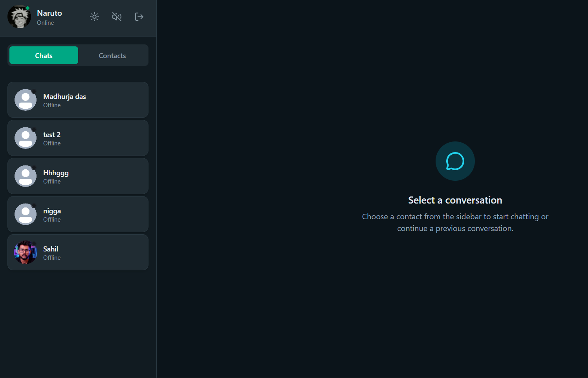Viewport: 588px width, 378px height.
Task: Unmute sounds with the crossed speaker icon
Action: point(117,17)
